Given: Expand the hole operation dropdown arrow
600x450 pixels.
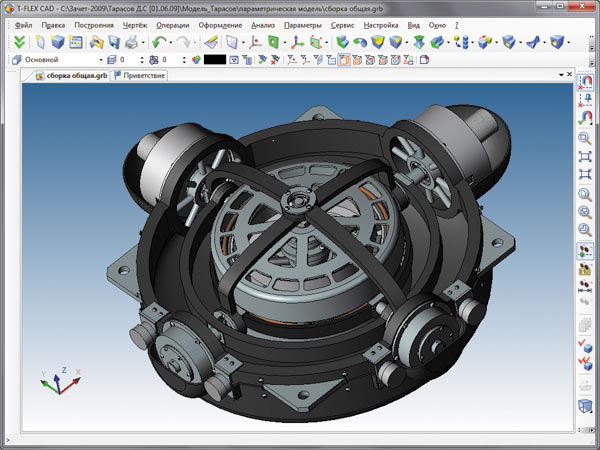Looking at the screenshot, I should pyautogui.click(x=569, y=42).
